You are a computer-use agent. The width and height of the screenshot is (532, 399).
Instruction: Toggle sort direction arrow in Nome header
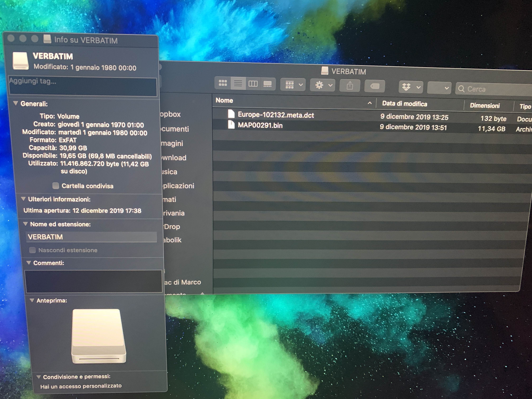370,103
